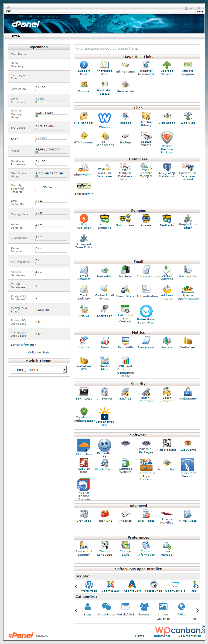Collapse the Databases section header
Screen dimensions: 208x644
coord(137,159)
